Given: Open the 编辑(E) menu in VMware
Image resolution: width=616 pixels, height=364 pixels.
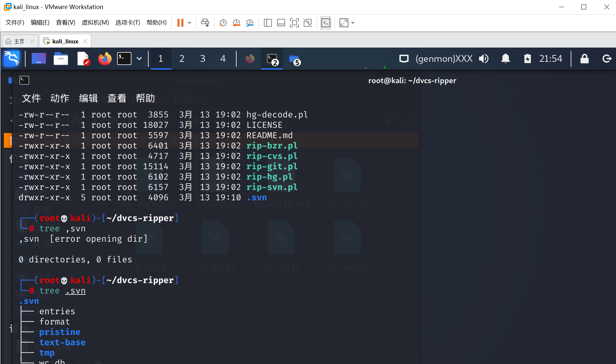Looking at the screenshot, I should pos(40,22).
